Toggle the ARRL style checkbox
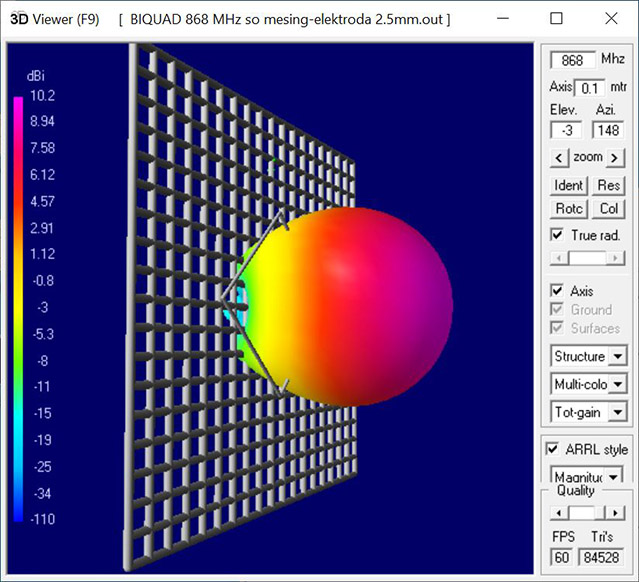The image size is (639, 582). (x=552, y=449)
